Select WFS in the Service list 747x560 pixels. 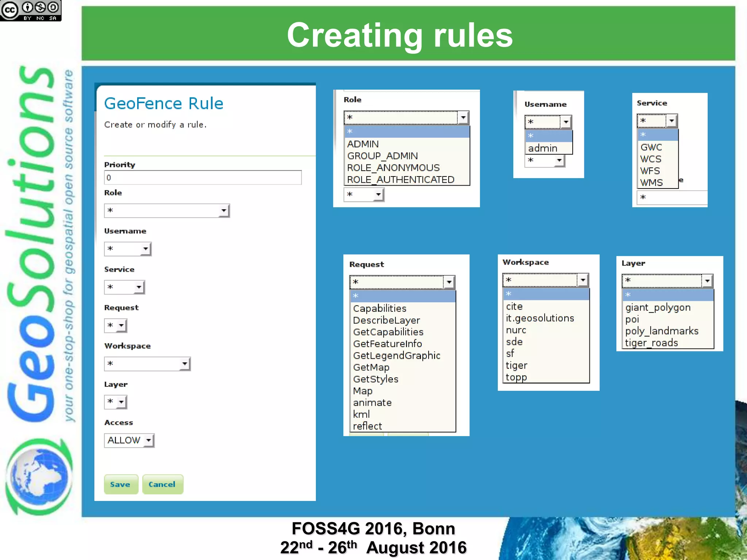[658, 171]
